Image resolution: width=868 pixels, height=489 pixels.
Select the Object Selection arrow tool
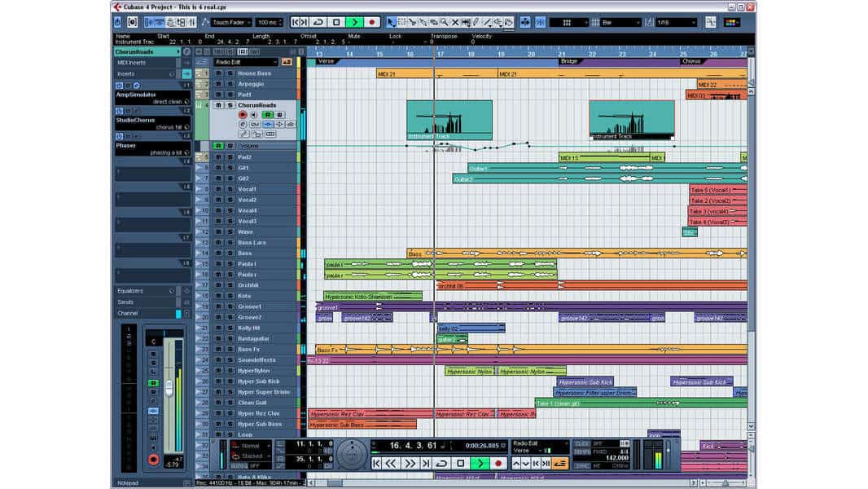(390, 22)
